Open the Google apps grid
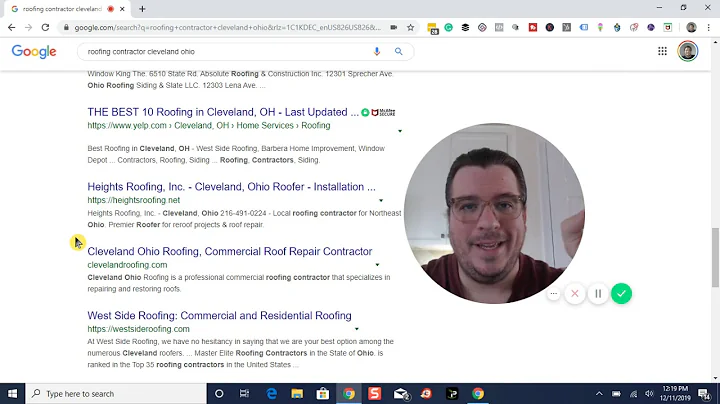 tap(662, 51)
